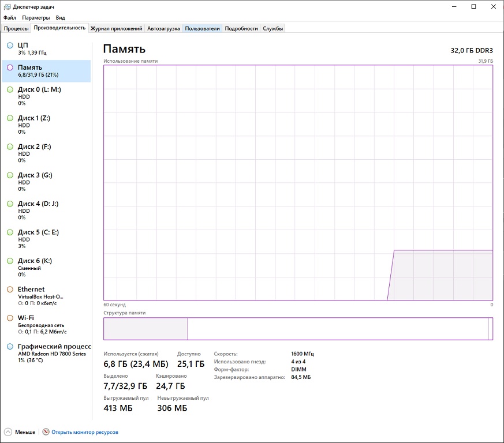Select Диск 6 (K:) removable drive entry
Image resolution: width=504 pixels, height=443 pixels.
(47, 267)
